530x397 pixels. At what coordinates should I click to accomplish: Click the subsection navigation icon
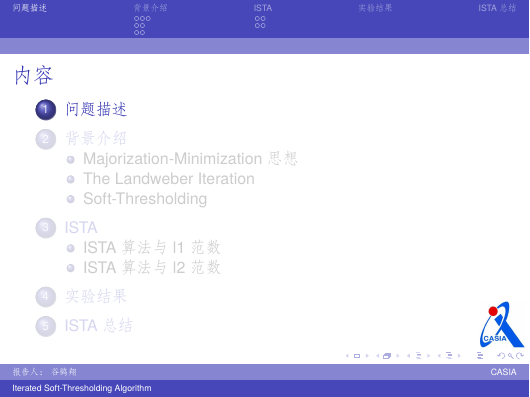418,356
